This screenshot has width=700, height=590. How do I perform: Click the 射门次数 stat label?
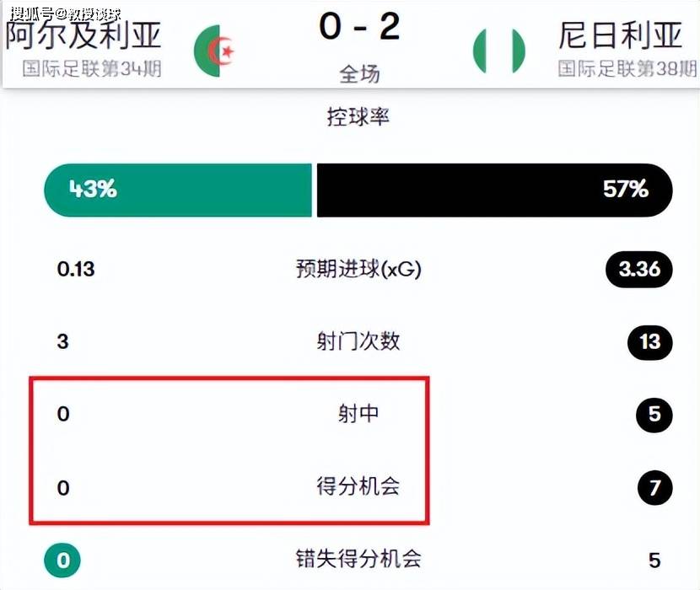point(358,342)
